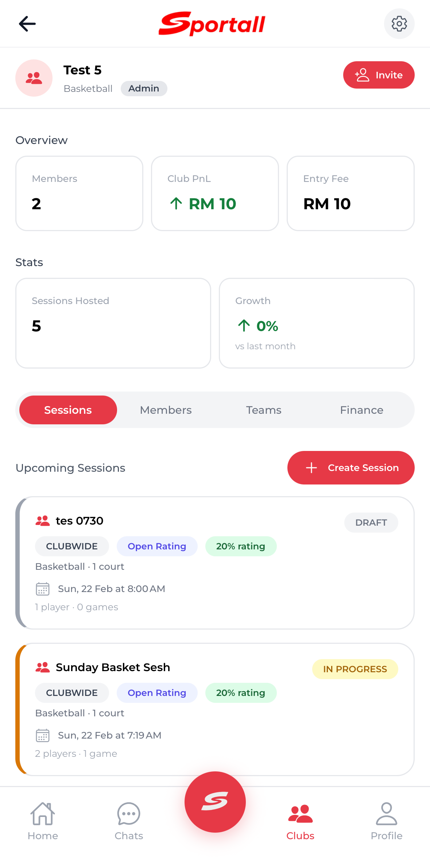The image size is (430, 868).
Task: Tap the calendar icon on tes 0730 session
Action: point(42,589)
